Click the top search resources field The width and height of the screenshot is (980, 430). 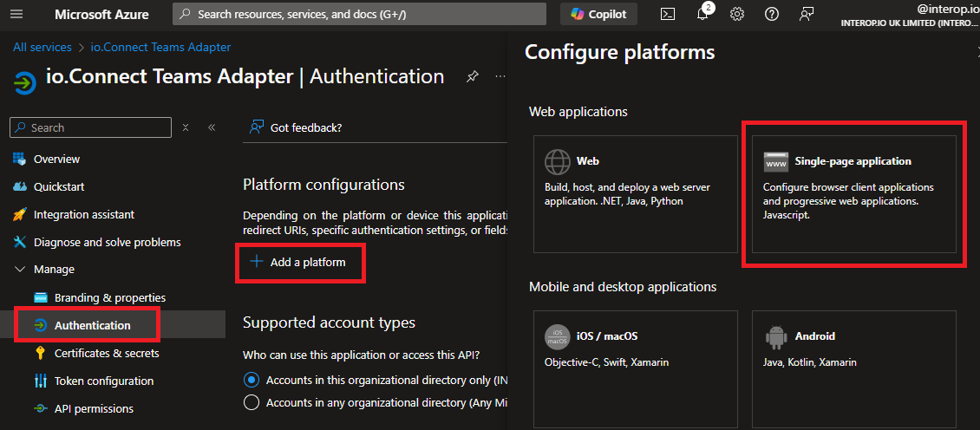coord(359,14)
